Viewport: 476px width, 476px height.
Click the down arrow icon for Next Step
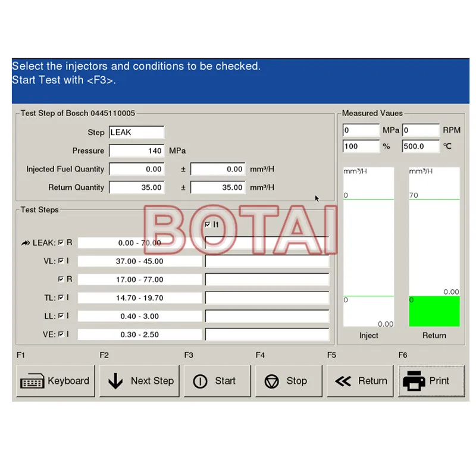coord(115,381)
